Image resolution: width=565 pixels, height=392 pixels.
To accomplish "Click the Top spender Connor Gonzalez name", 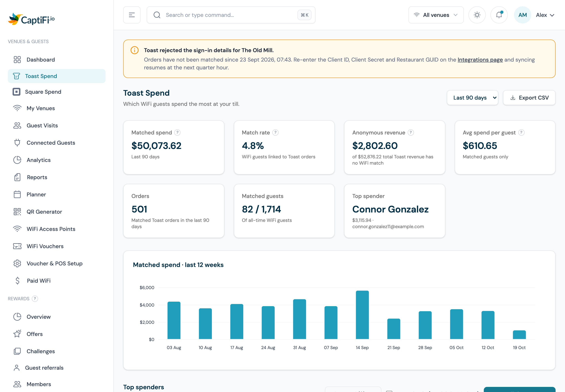I will tap(390, 209).
